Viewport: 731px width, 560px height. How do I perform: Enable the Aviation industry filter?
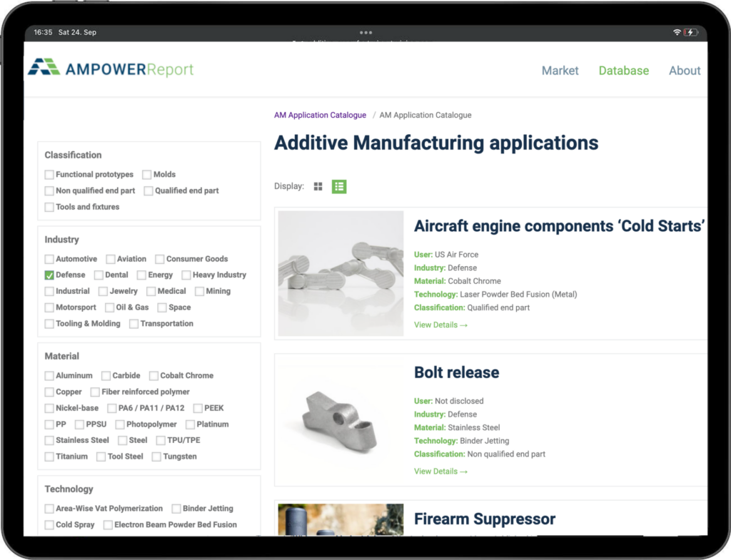pos(111,259)
